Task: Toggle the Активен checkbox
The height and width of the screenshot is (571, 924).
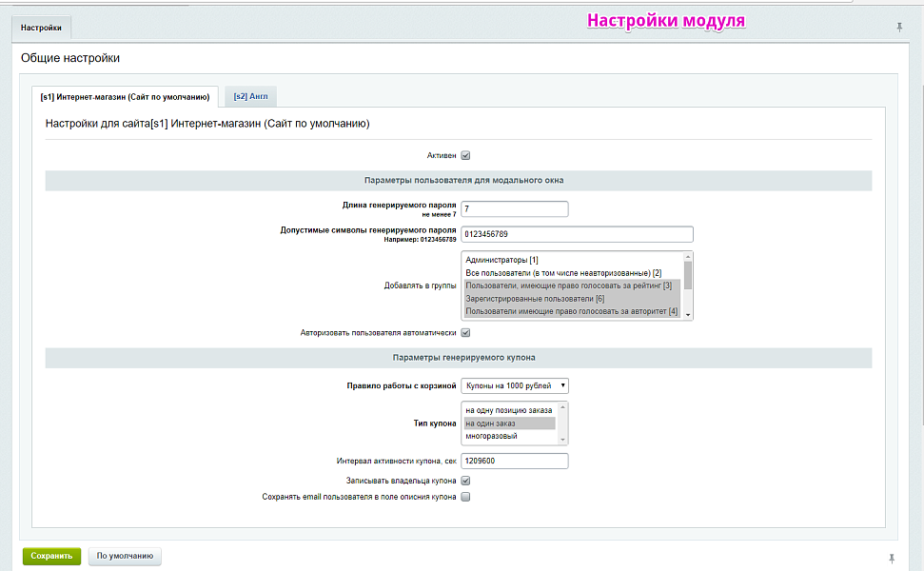Action: click(466, 155)
